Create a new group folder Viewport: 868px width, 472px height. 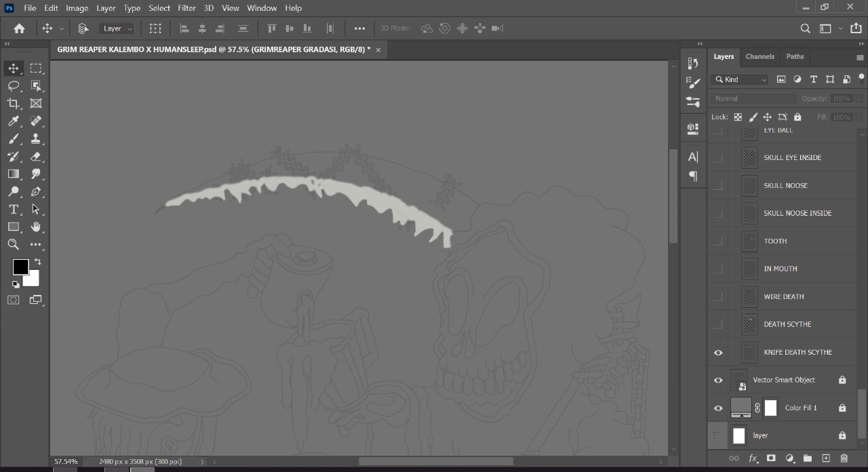point(808,458)
